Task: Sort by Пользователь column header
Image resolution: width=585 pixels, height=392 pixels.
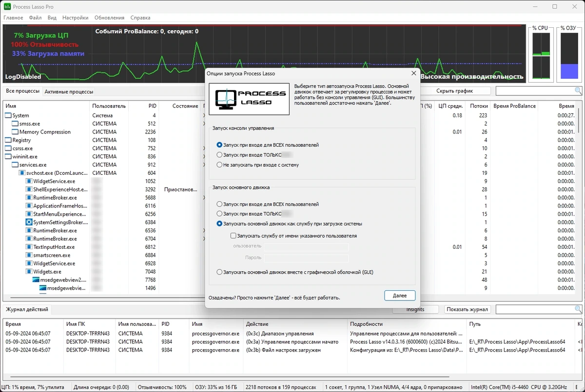Action: coord(109,106)
